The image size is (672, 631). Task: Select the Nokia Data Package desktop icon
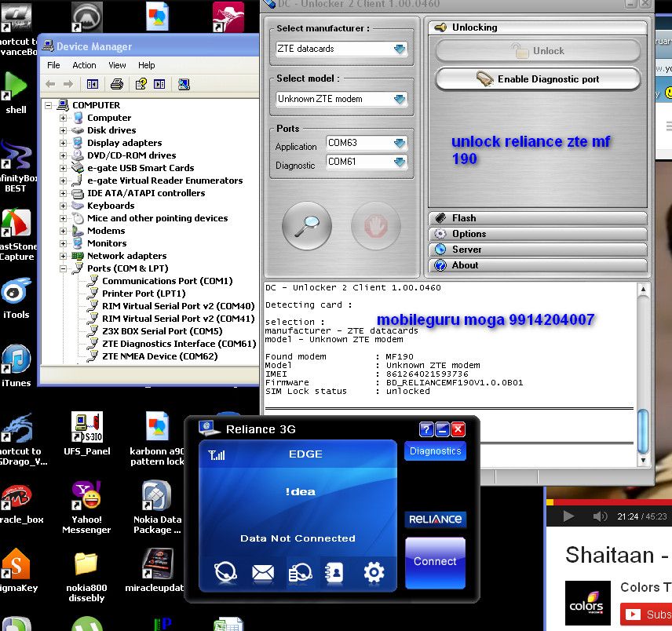pos(157,507)
